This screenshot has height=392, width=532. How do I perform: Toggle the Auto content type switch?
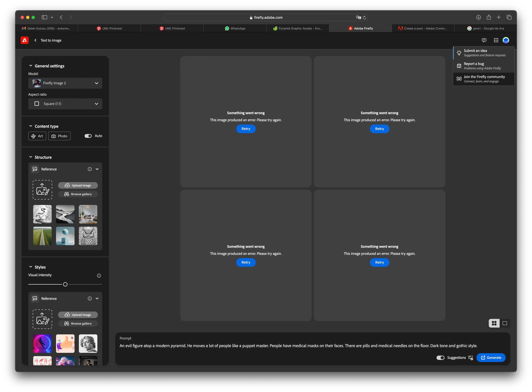coord(88,136)
